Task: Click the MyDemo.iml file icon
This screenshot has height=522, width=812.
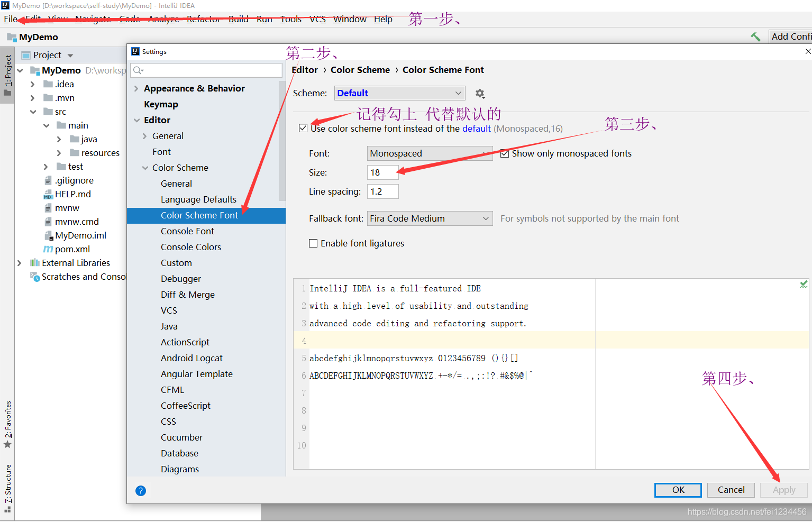Action: click(48, 235)
